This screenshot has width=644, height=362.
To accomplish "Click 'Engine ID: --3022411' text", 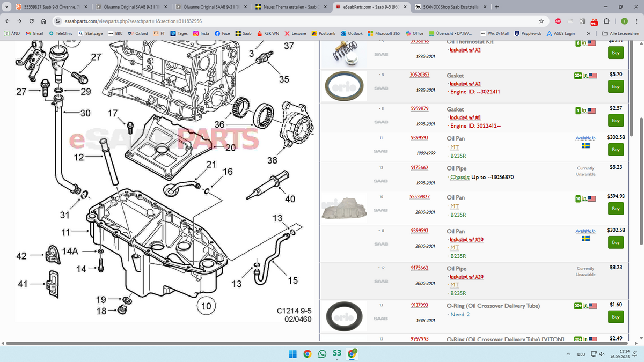I will pos(475,92).
